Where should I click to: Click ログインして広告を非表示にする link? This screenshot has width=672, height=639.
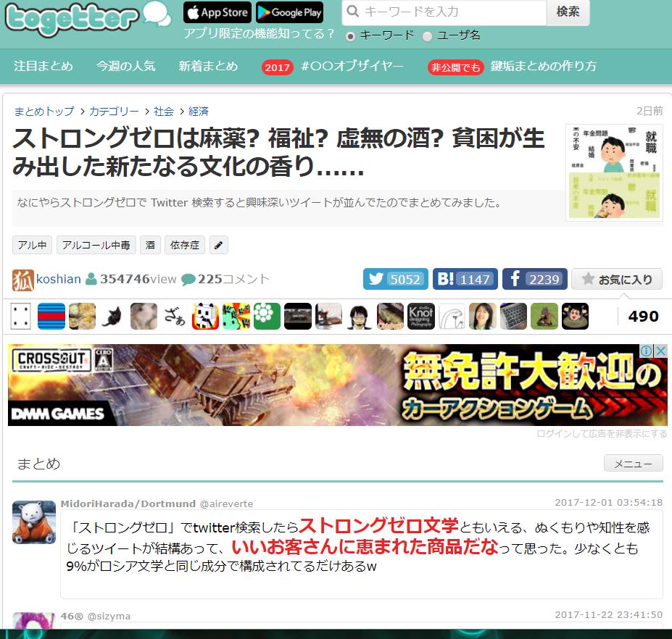tap(602, 433)
